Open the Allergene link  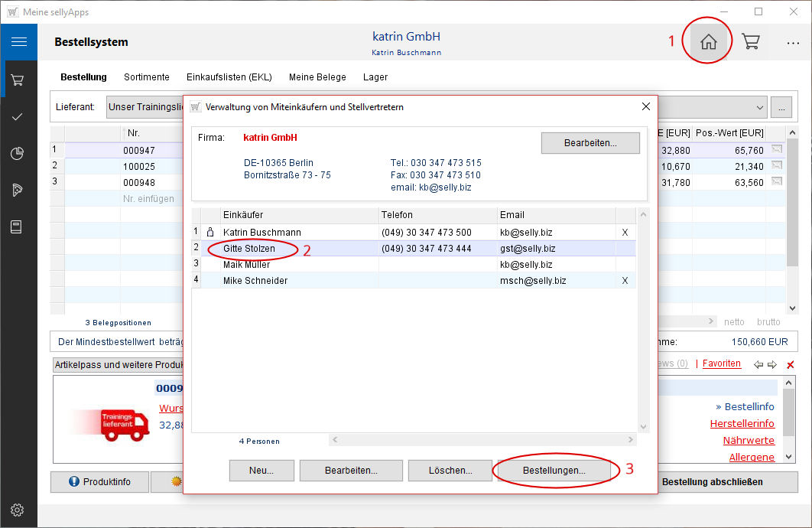[752, 457]
